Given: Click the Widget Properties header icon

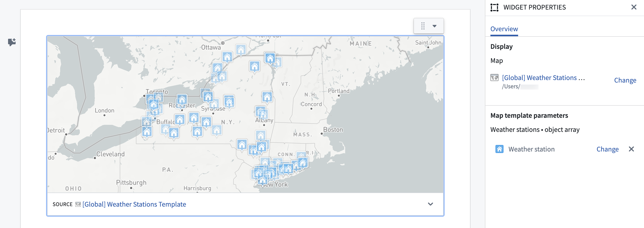Looking at the screenshot, I should coord(494,7).
